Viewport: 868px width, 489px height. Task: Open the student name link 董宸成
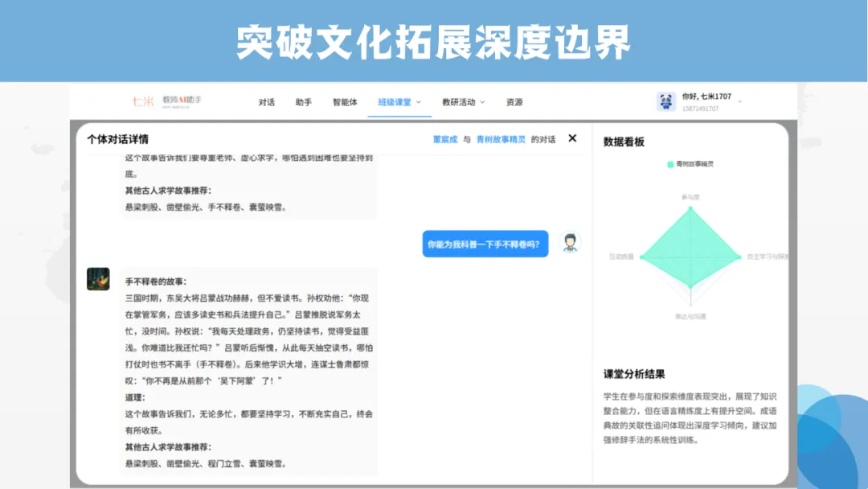click(445, 140)
